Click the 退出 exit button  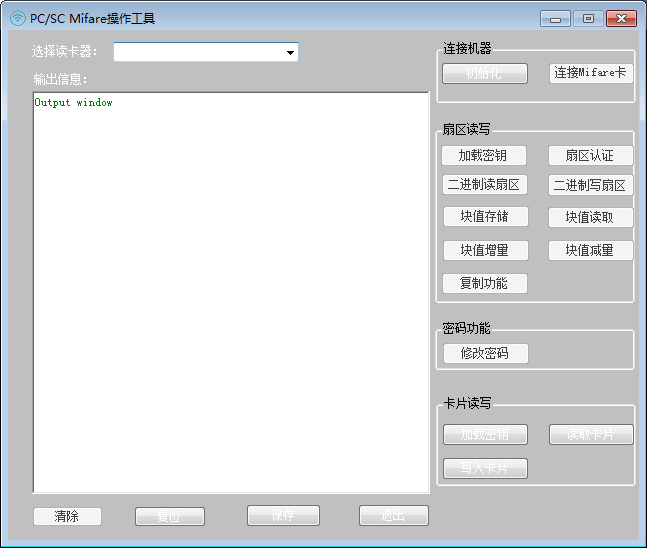tap(394, 515)
